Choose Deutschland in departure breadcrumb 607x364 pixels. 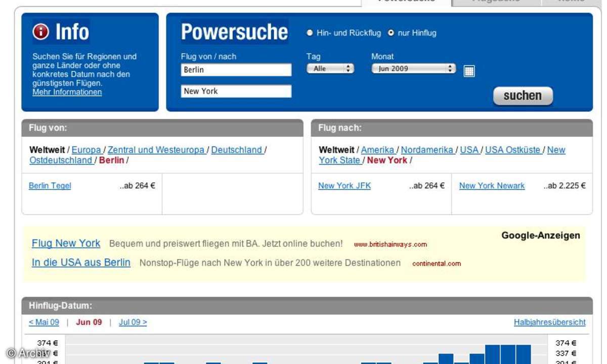[x=237, y=150]
